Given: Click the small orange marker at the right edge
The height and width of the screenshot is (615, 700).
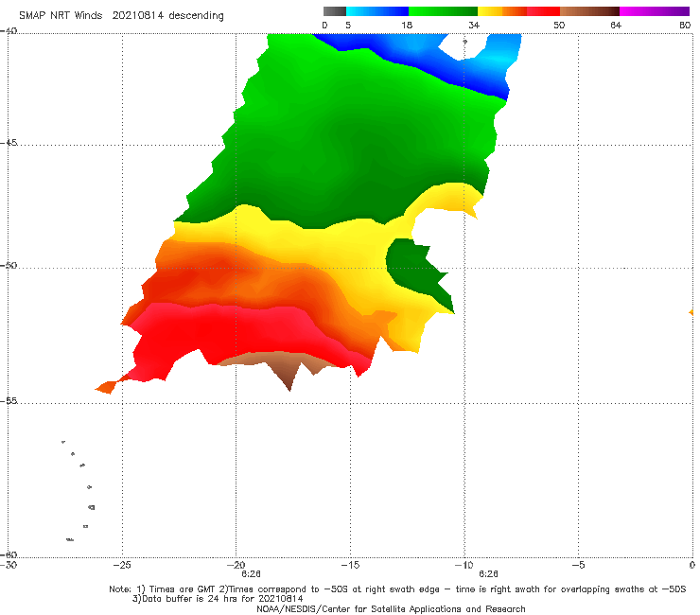Looking at the screenshot, I should [x=691, y=312].
